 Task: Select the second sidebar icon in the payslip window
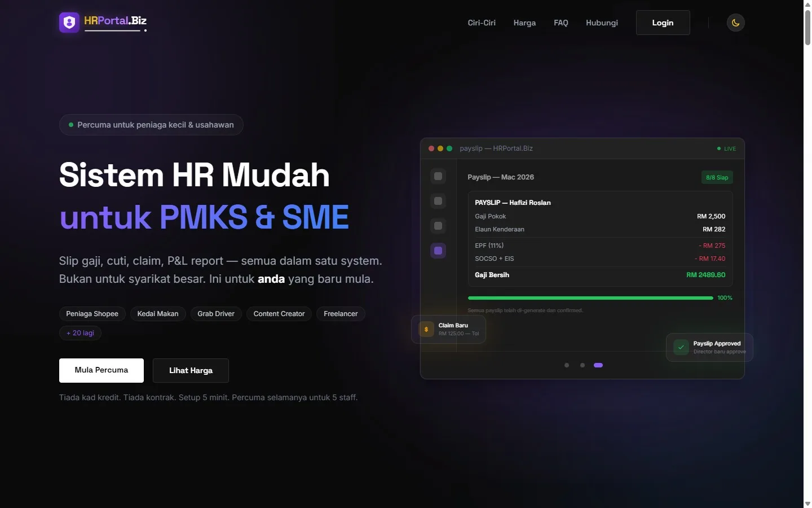click(438, 201)
